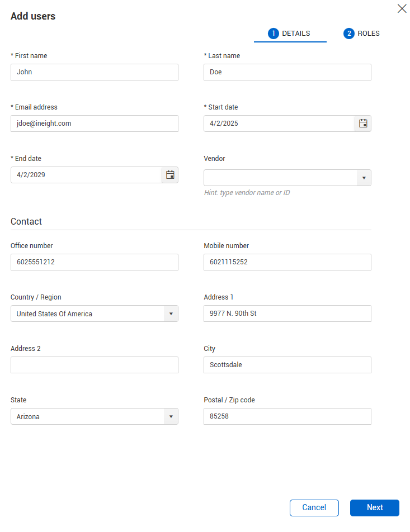Click the empty Address 2 field
The height and width of the screenshot is (532, 410).
pos(95,365)
